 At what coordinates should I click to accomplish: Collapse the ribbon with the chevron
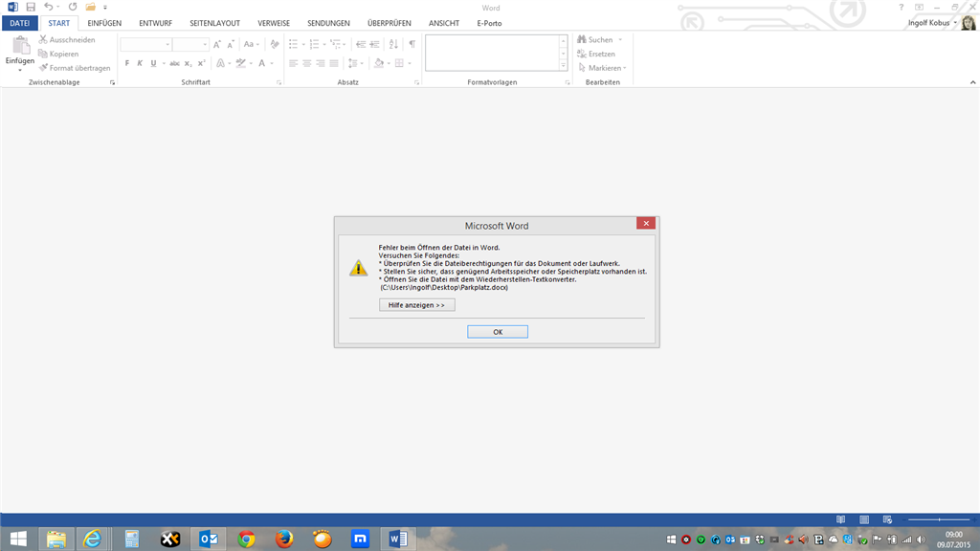(x=972, y=82)
